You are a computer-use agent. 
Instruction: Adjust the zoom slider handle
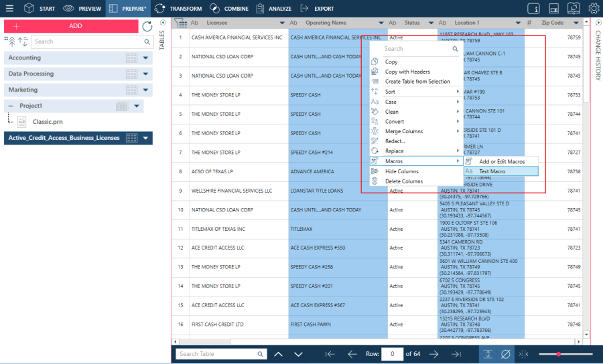pyautogui.click(x=558, y=354)
